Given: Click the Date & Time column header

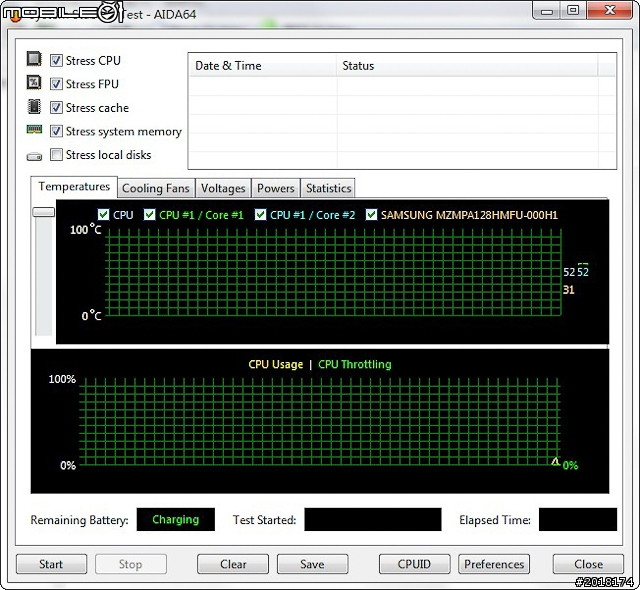Looking at the screenshot, I should tap(228, 66).
